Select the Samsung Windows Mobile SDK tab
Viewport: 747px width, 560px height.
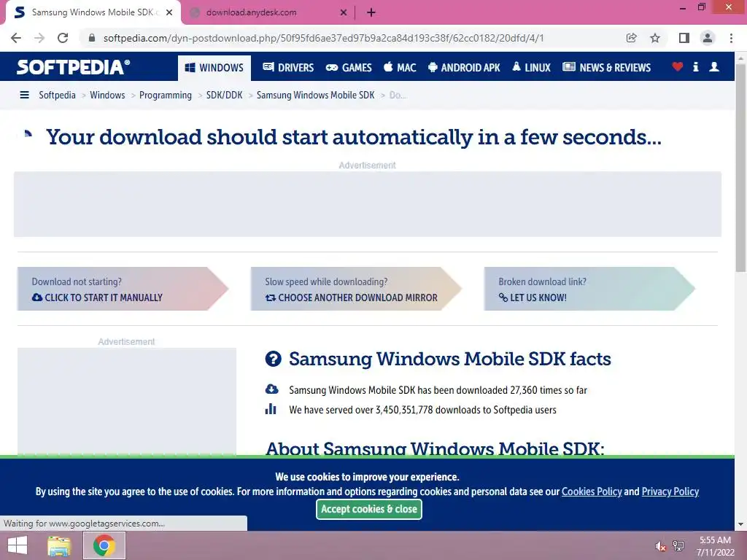tap(93, 13)
